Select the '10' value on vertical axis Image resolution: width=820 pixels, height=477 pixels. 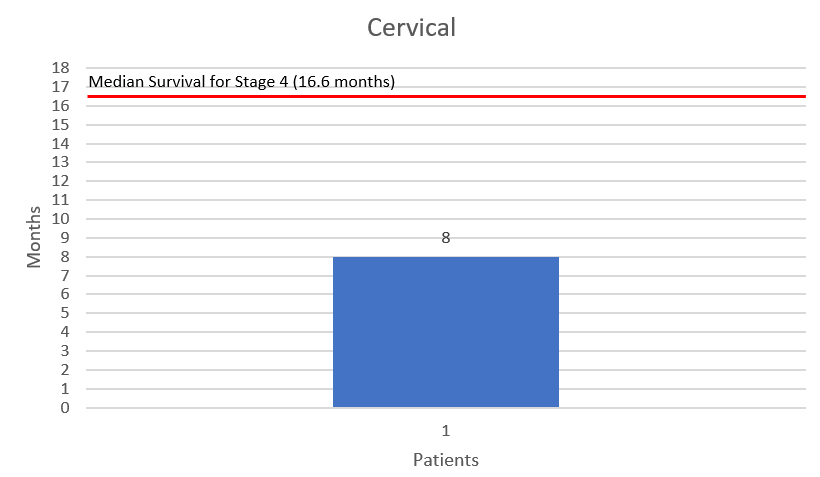coord(60,219)
